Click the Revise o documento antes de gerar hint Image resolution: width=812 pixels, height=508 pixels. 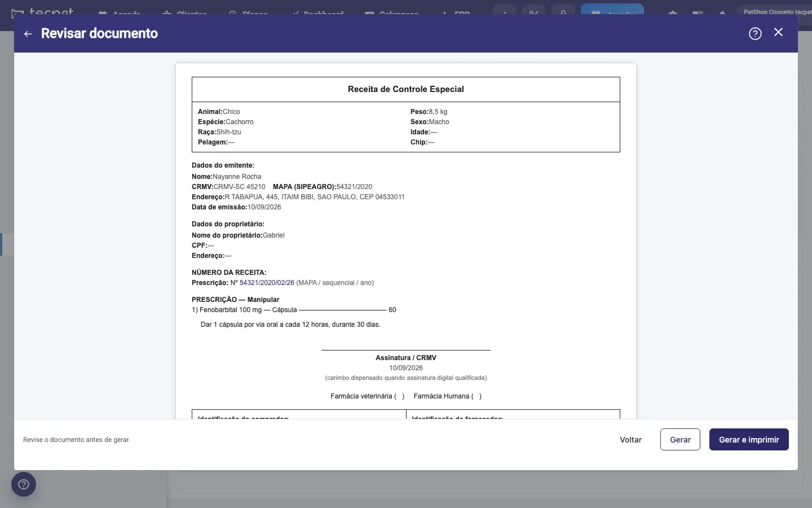click(77, 440)
